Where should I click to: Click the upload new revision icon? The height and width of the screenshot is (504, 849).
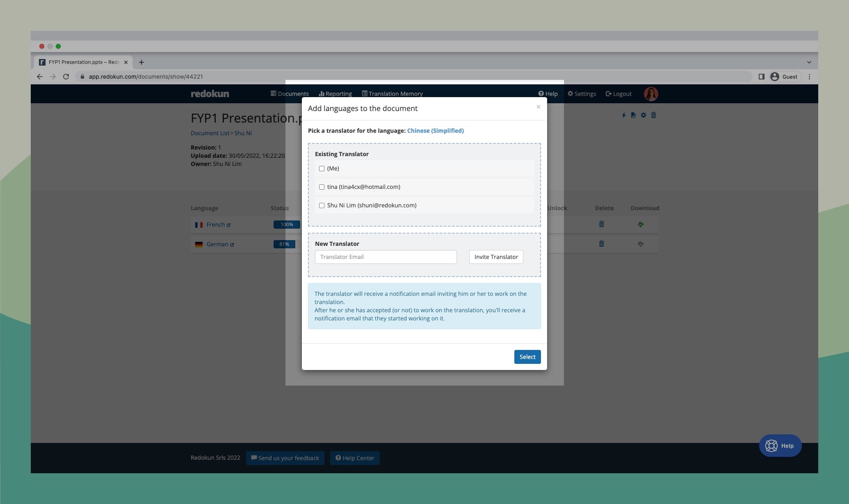(x=633, y=115)
